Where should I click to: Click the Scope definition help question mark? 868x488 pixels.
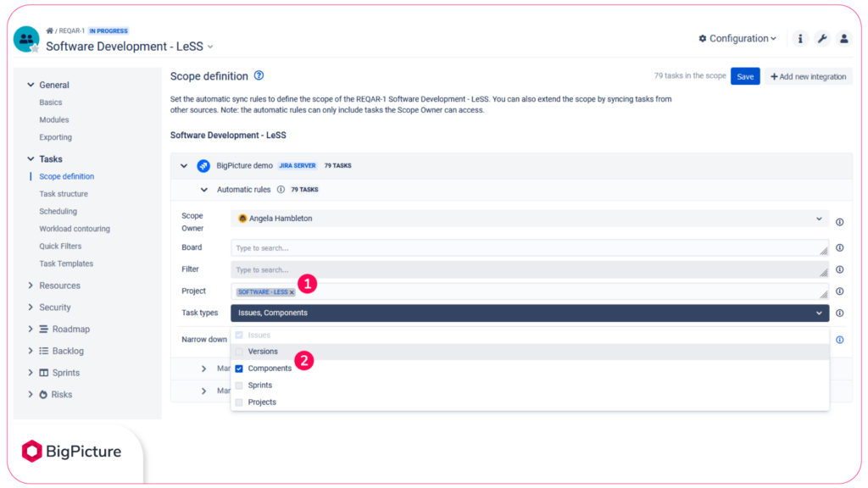(259, 75)
